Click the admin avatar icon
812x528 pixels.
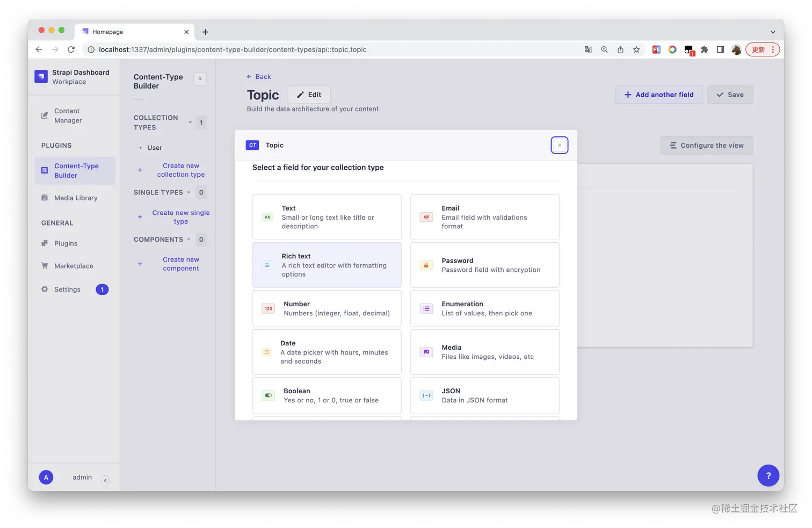click(x=46, y=477)
